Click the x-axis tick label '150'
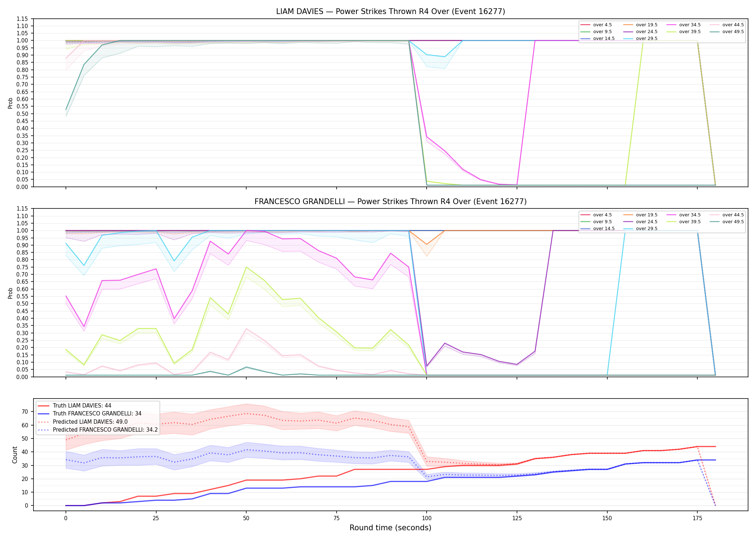Viewport: 756px width, 540px height. point(607,518)
